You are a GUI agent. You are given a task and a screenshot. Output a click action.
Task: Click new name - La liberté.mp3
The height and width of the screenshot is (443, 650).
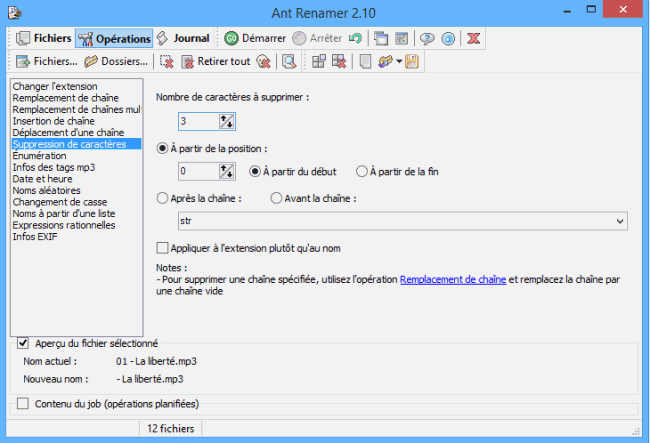click(150, 379)
